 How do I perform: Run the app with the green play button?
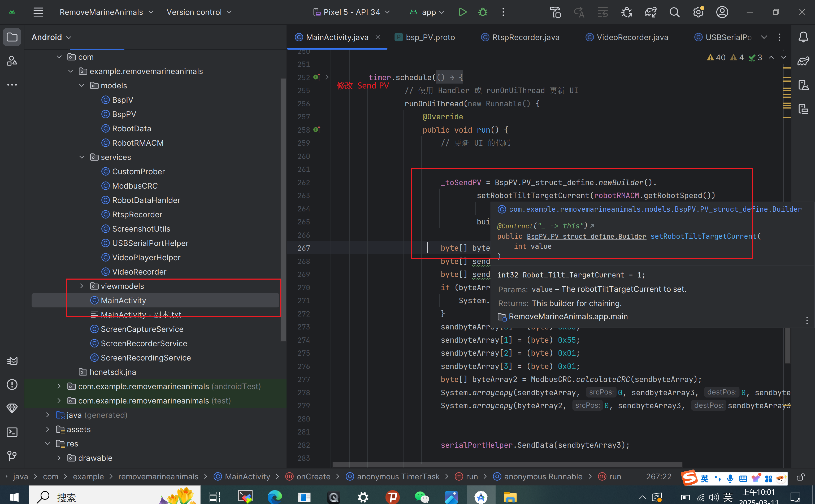462,12
